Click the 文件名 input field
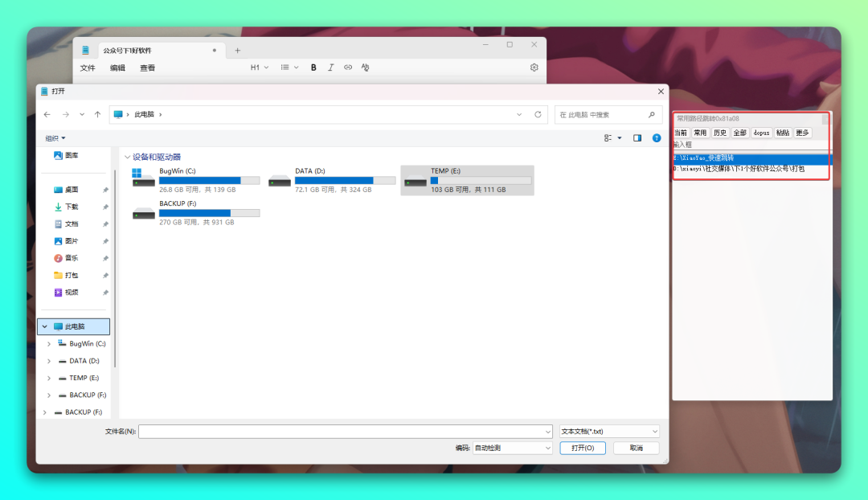The image size is (868, 500). point(346,432)
